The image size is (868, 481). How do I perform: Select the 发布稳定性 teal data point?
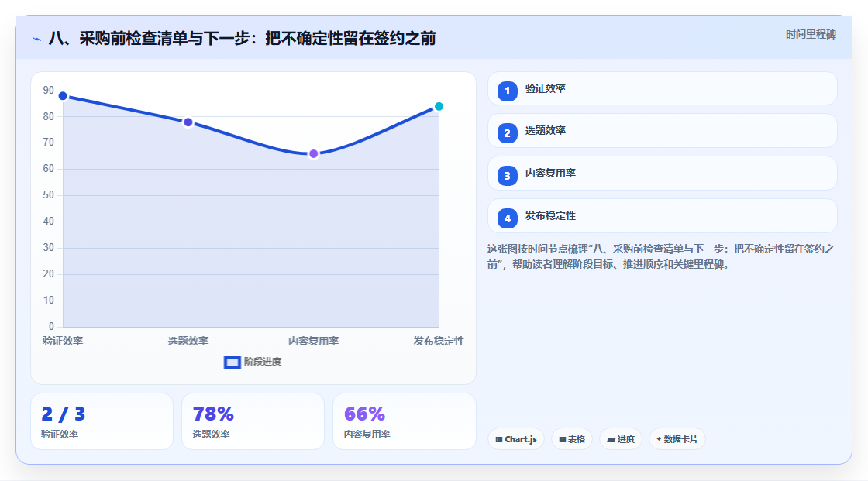(x=439, y=106)
